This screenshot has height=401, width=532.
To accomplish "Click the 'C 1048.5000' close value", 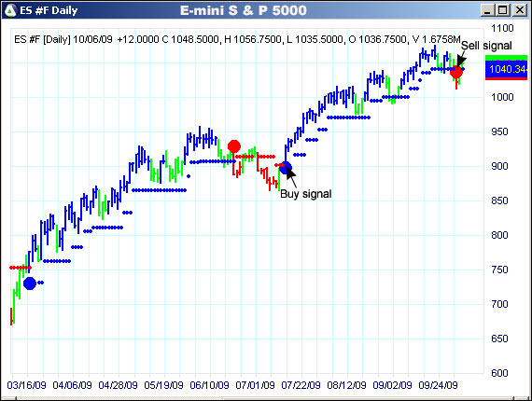I will coord(190,39).
